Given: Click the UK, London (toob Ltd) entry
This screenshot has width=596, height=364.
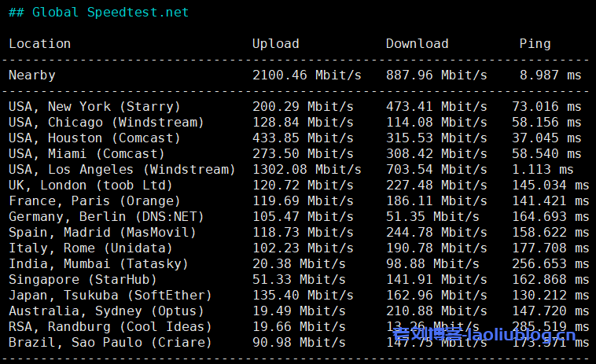Looking at the screenshot, I should point(90,186).
